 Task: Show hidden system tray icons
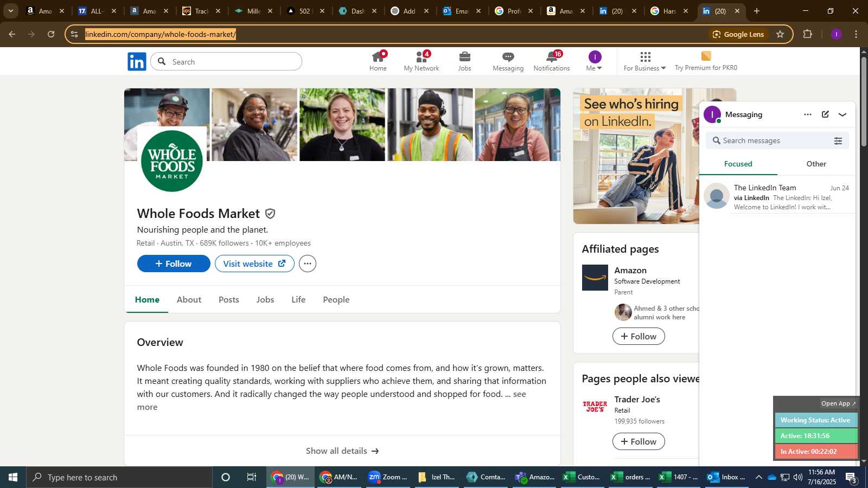(758, 477)
